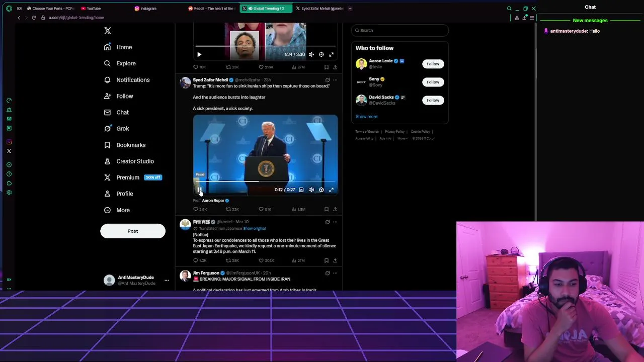Share the Japan earthquake notice post

coord(335,260)
